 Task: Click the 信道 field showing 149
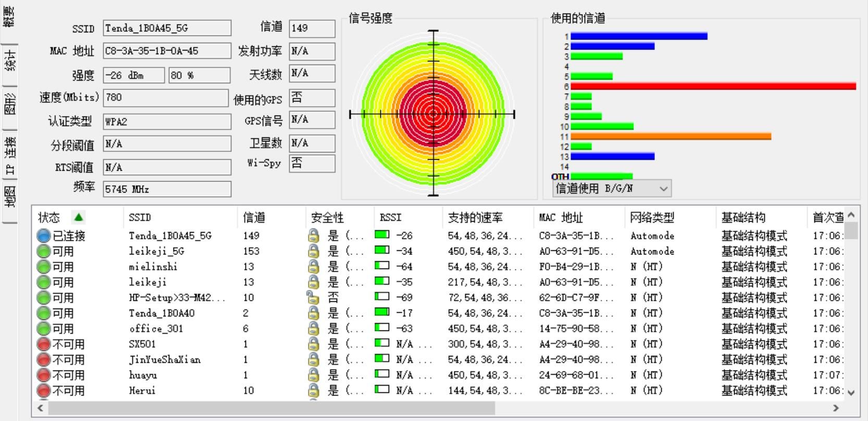312,29
